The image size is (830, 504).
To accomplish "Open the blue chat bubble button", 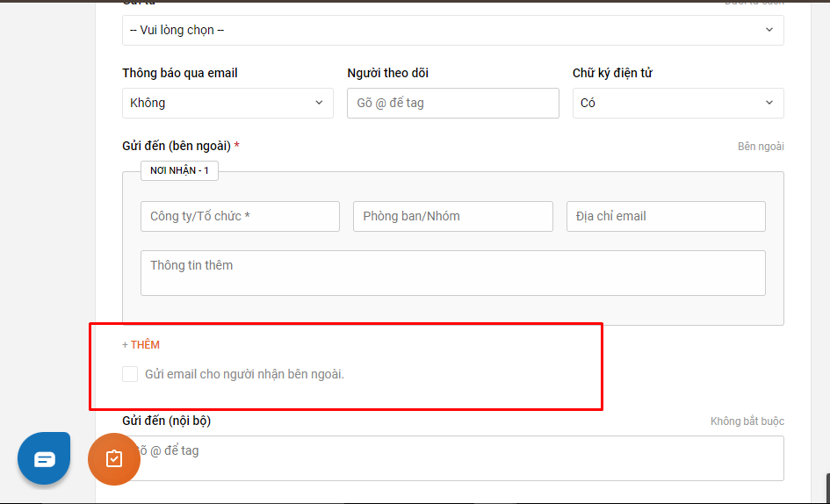I will click(44, 458).
